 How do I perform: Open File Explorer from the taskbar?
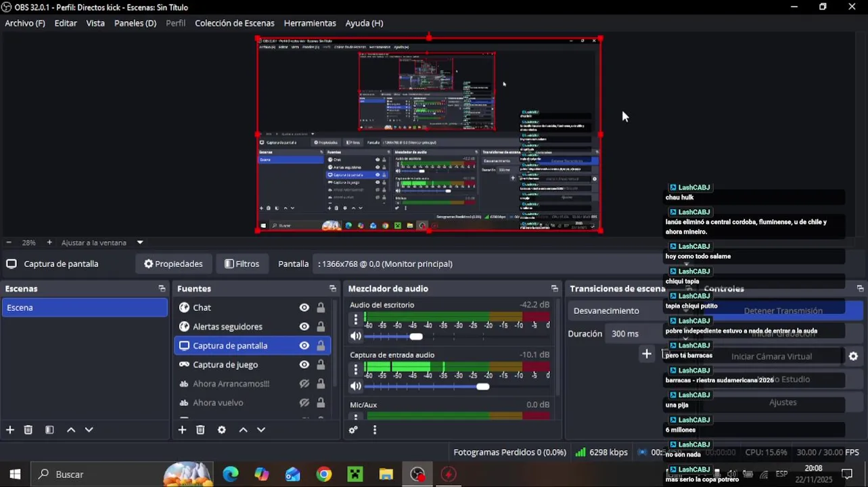click(386, 474)
